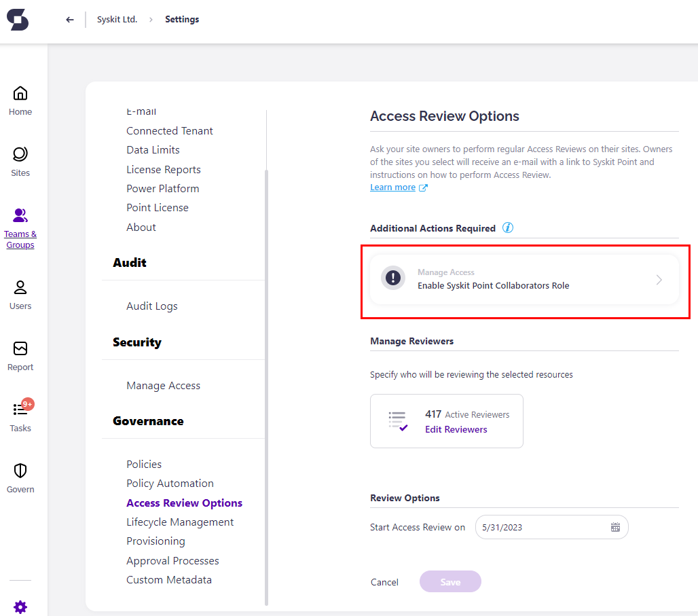Click the Syskit logo
Screen dimensions: 698x616
(17, 20)
